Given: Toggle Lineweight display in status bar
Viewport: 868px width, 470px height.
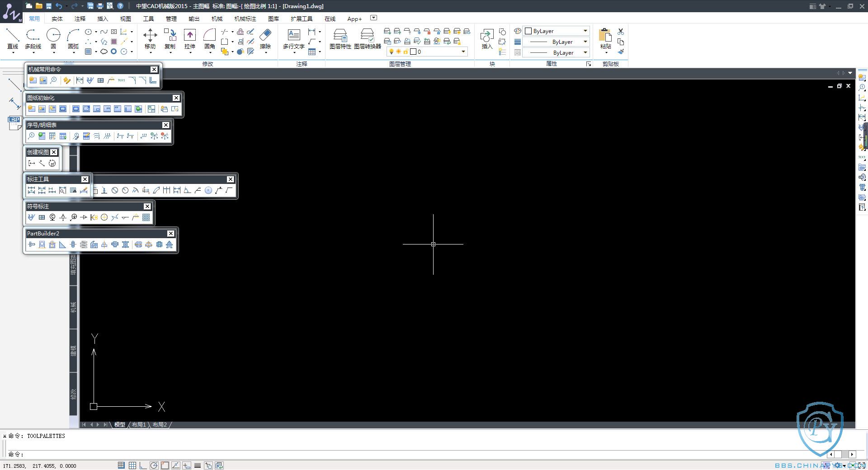Looking at the screenshot, I should [x=198, y=465].
